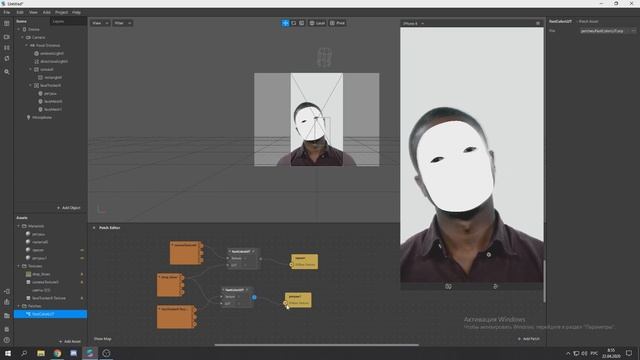Select ambientLight0 in the Scene tree
The image size is (640, 360).
click(51, 53)
